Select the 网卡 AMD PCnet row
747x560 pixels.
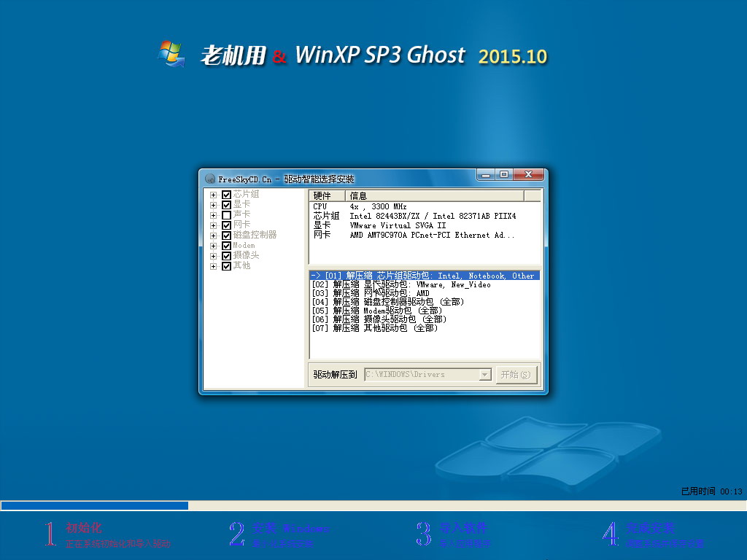(425, 236)
